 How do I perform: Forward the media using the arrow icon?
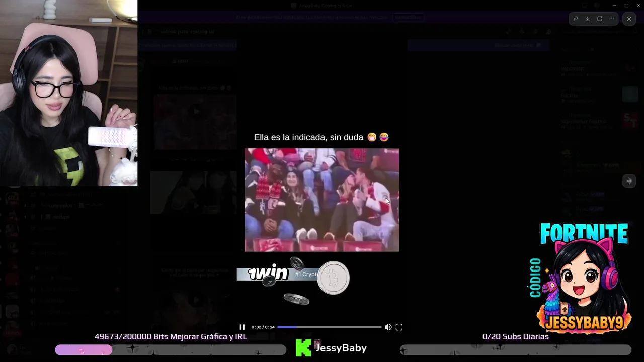tap(576, 19)
